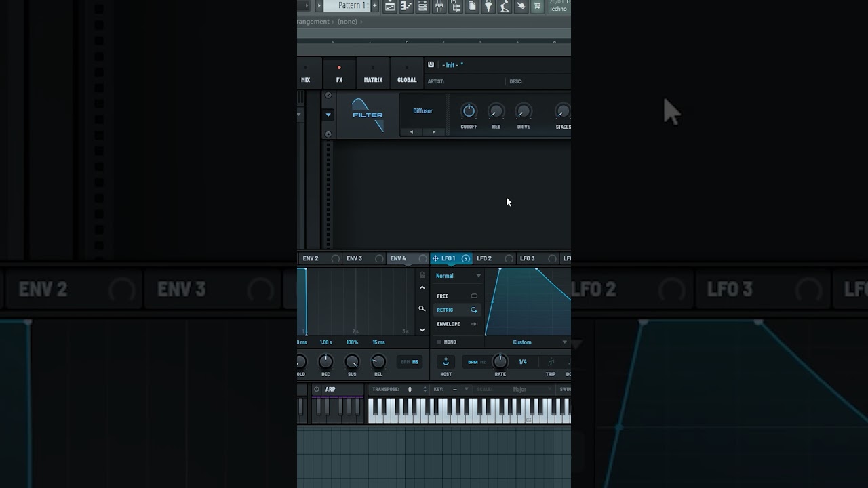Expand the filter module blue arrow dropdown
The image size is (868, 488).
328,115
